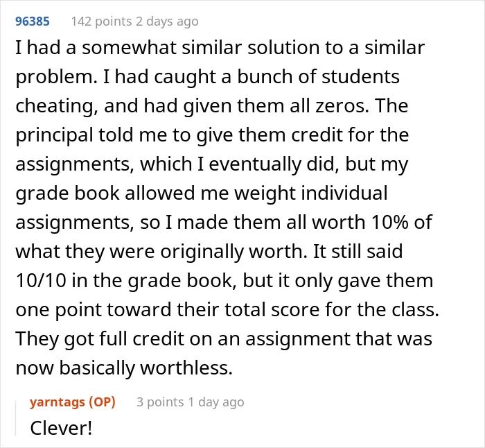Open the yarntags (OP) user profile
Screen dimensions: 485x448
[73, 402]
